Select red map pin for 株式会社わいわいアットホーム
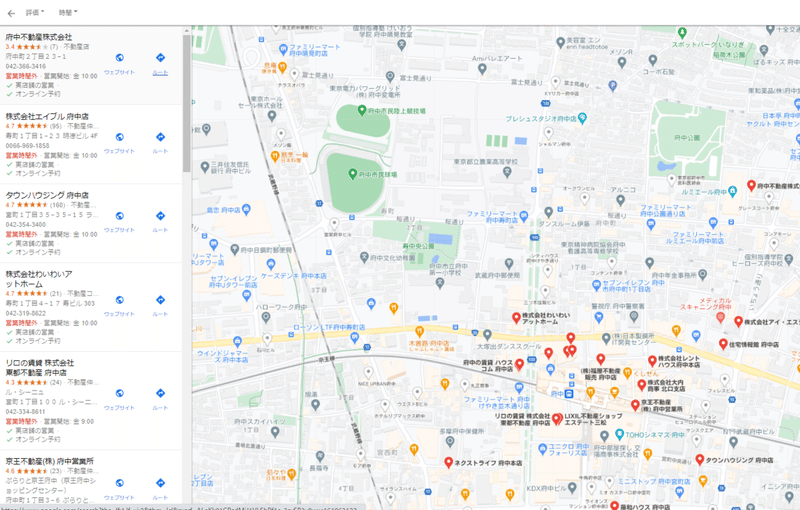 click(x=516, y=318)
